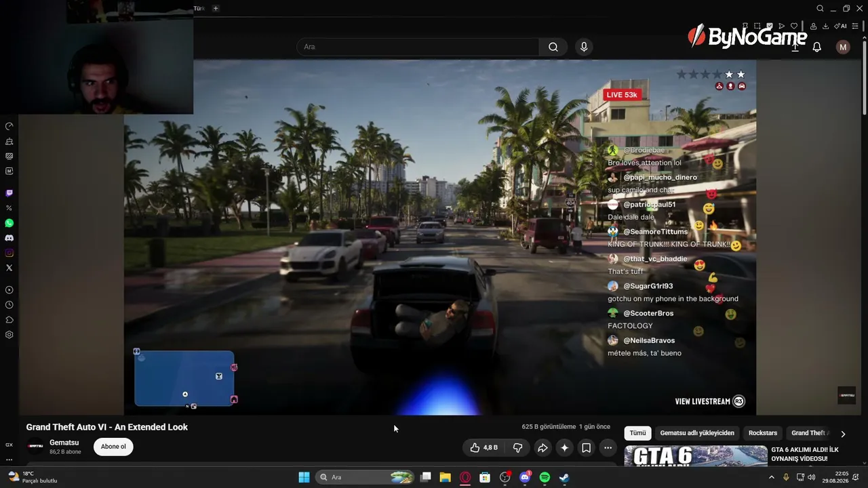Screen dimensions: 868x488
Task: Save the video with the bookmark icon
Action: 586,447
